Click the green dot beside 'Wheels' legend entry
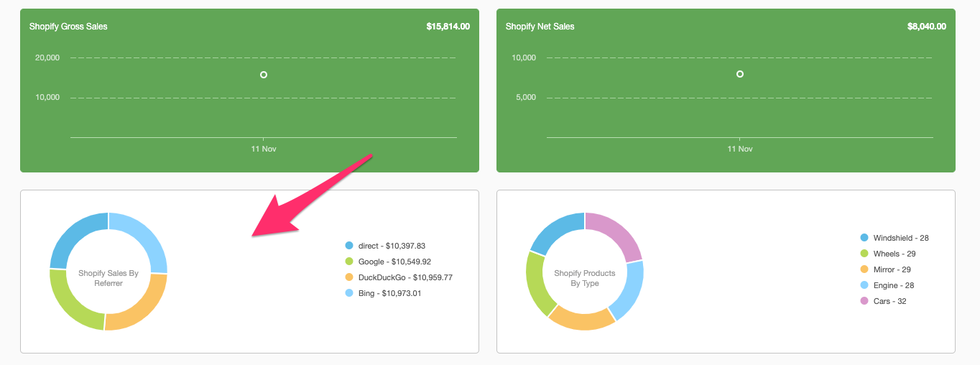980x365 pixels. (x=864, y=254)
